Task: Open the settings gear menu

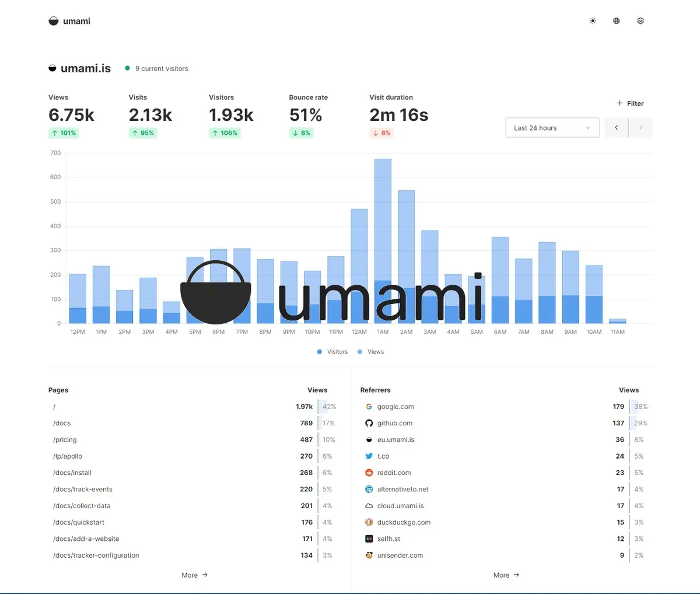Action: [x=640, y=21]
